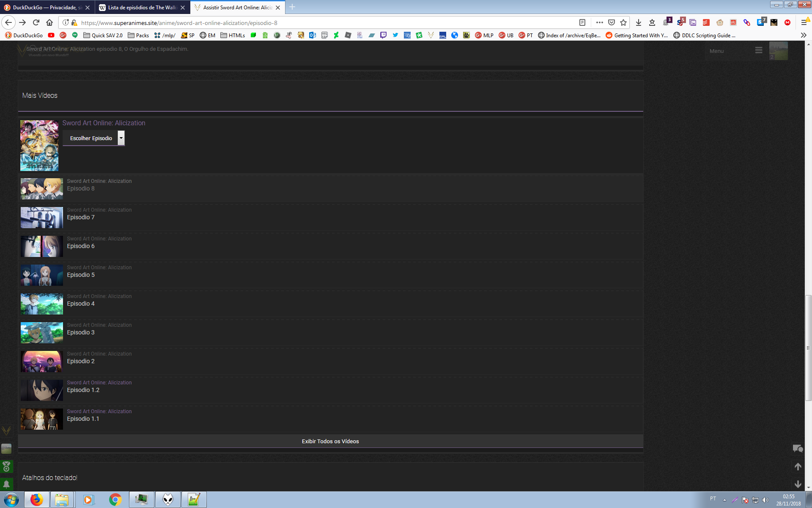Open the notifications bell in left sidebar

(6, 484)
